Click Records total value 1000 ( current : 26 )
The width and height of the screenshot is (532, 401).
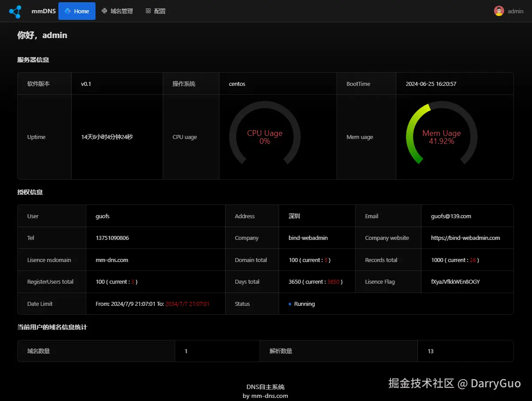coord(455,260)
